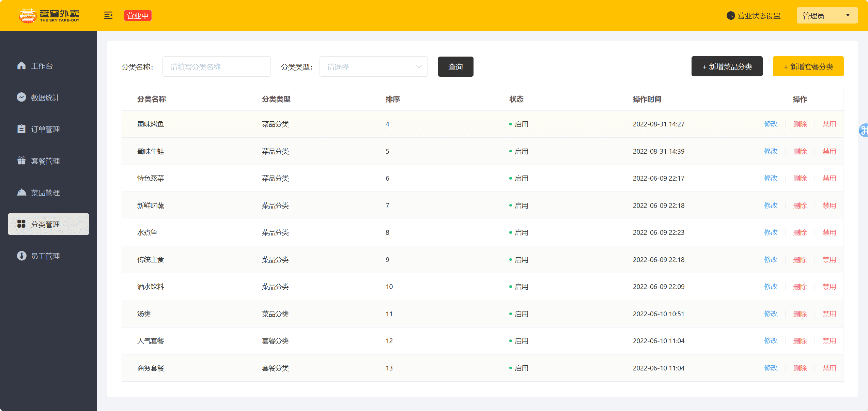The height and width of the screenshot is (411, 868).
Task: Click the clipboard icon for 订单管理
Action: tap(21, 129)
